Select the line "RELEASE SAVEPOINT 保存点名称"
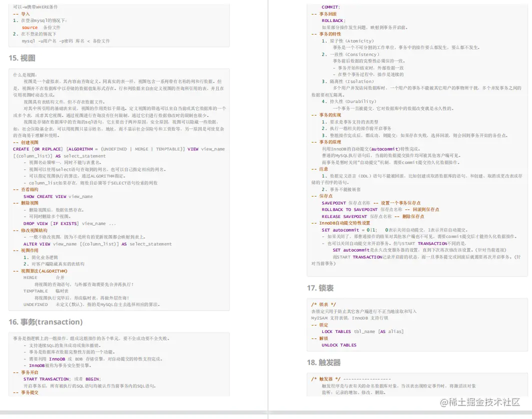Viewport: 532px width, 419px height. (x=357, y=216)
